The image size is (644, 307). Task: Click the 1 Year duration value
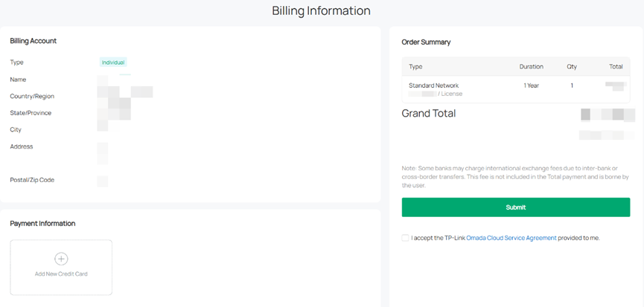[531, 85]
